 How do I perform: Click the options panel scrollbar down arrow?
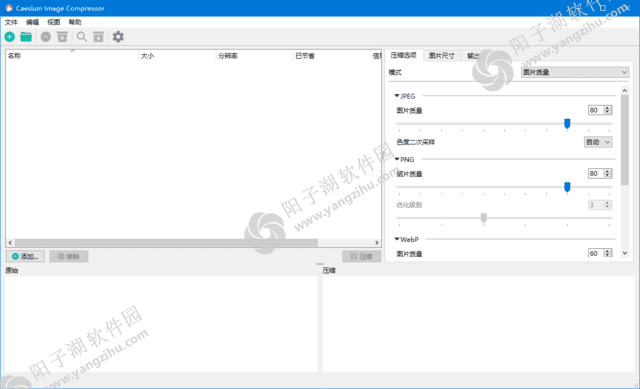tap(625, 253)
